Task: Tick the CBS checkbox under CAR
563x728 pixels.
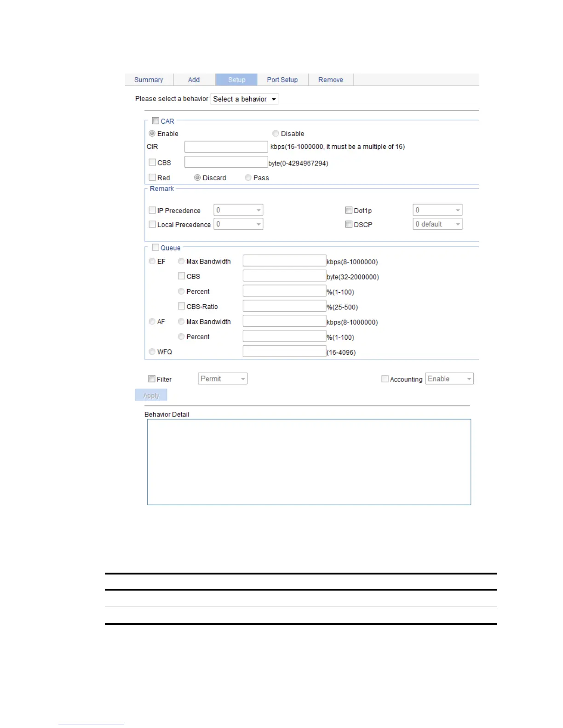Action: [152, 162]
